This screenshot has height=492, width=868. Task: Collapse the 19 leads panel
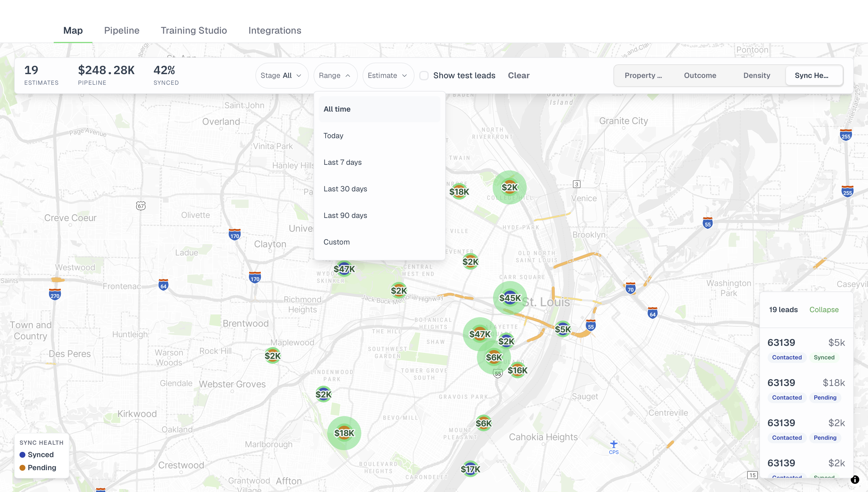(824, 309)
